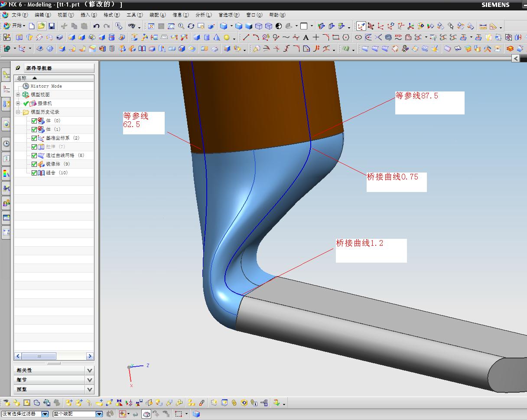Click the navigator scrollbar right arrow
This screenshot has width=527, height=420.
[x=90, y=356]
